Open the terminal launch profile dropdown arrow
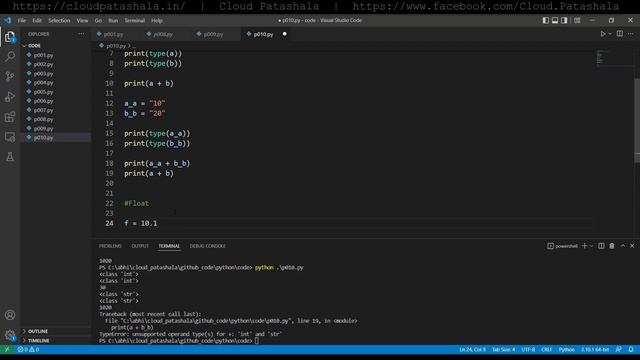This screenshot has height=360, width=640. 591,246
